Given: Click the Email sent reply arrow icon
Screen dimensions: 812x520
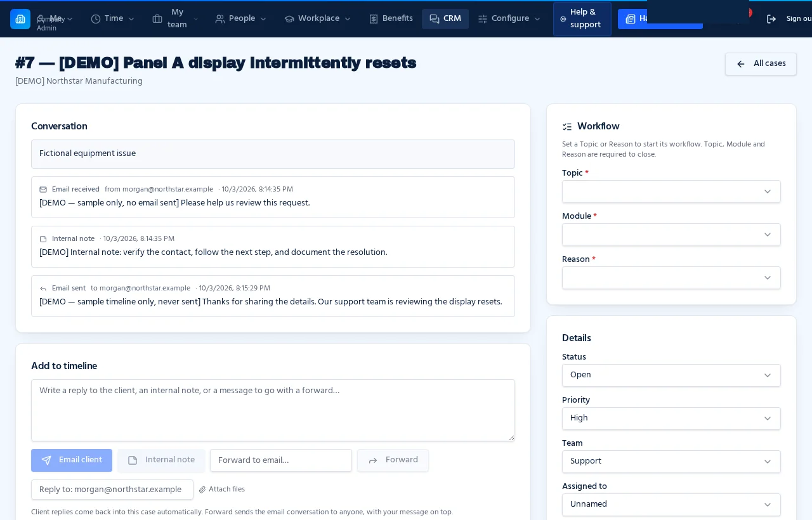Looking at the screenshot, I should (43, 289).
